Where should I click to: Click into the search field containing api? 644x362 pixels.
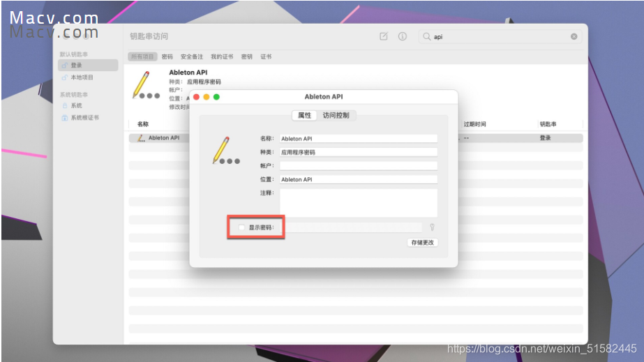[500, 36]
